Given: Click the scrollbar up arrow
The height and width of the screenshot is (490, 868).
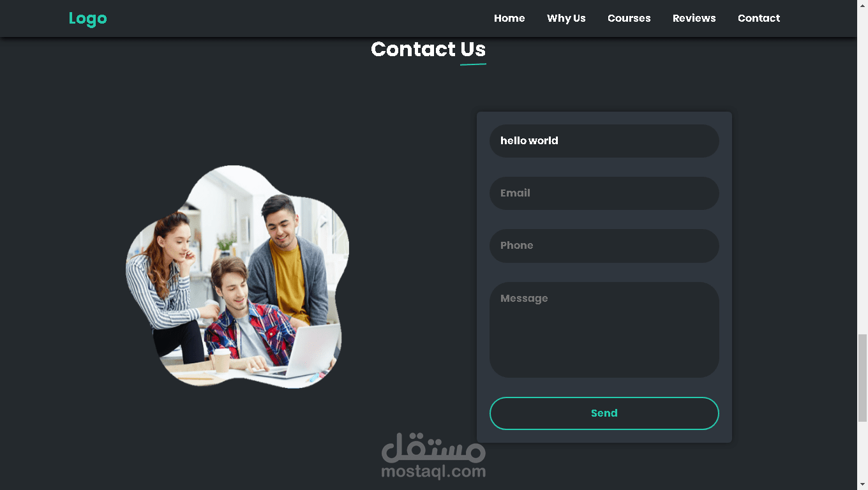Looking at the screenshot, I should pos(862,5).
